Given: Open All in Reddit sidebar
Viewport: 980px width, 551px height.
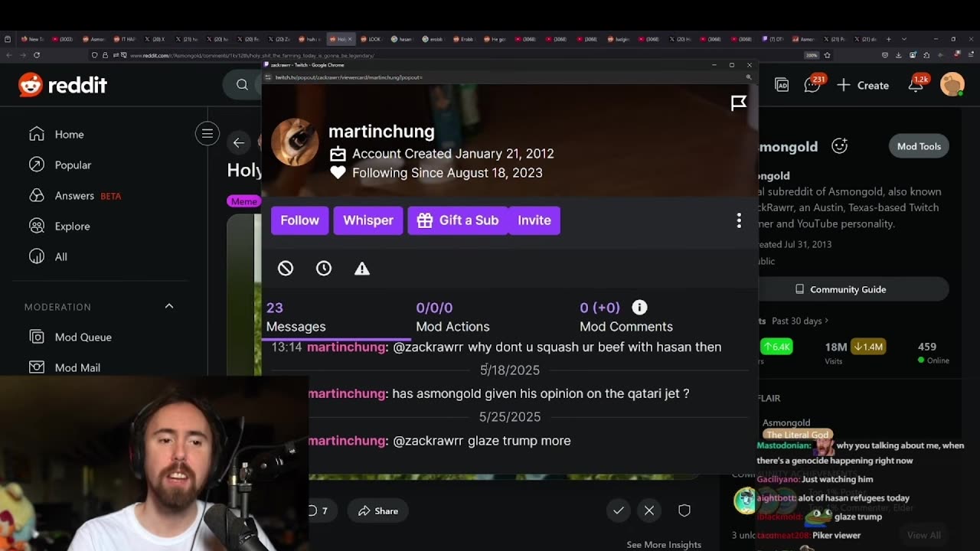Looking at the screenshot, I should [x=47, y=256].
